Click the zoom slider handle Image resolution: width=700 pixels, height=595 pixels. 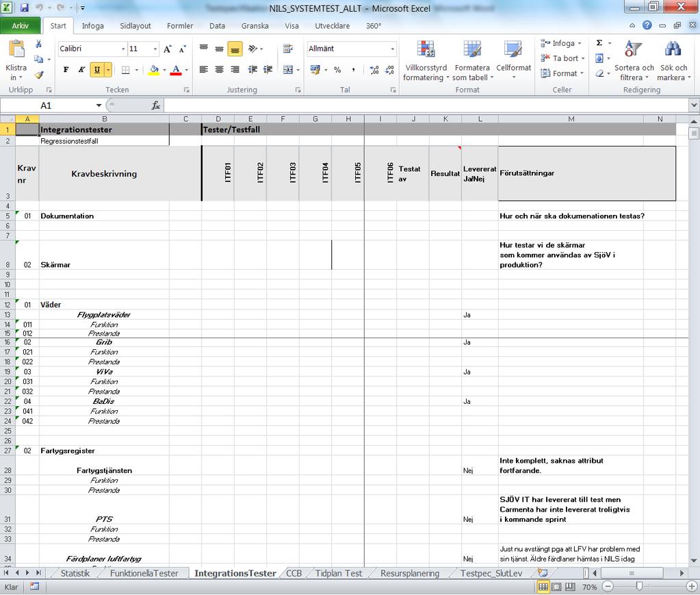click(639, 587)
